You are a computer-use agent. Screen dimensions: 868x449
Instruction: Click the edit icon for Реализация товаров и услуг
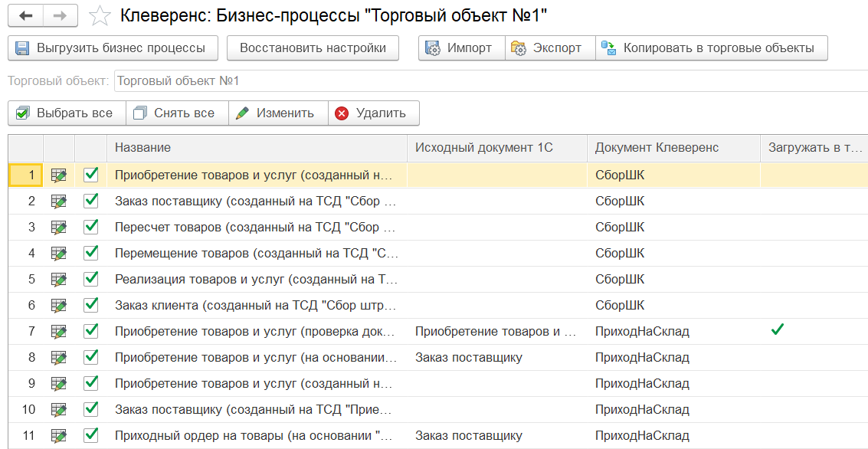59,280
